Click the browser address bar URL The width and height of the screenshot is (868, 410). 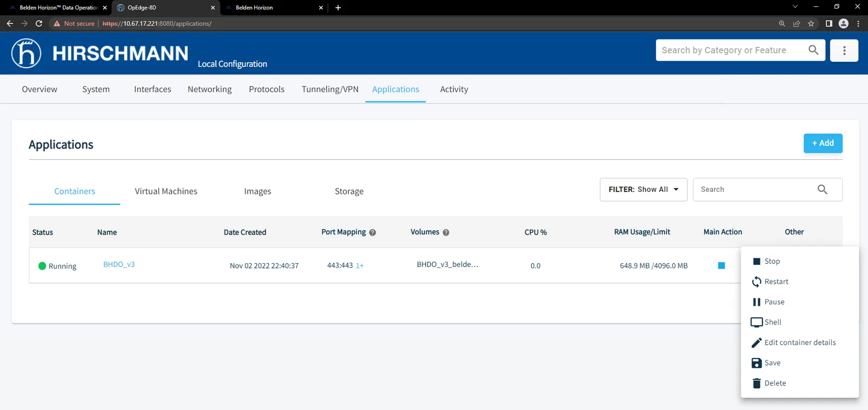point(157,23)
